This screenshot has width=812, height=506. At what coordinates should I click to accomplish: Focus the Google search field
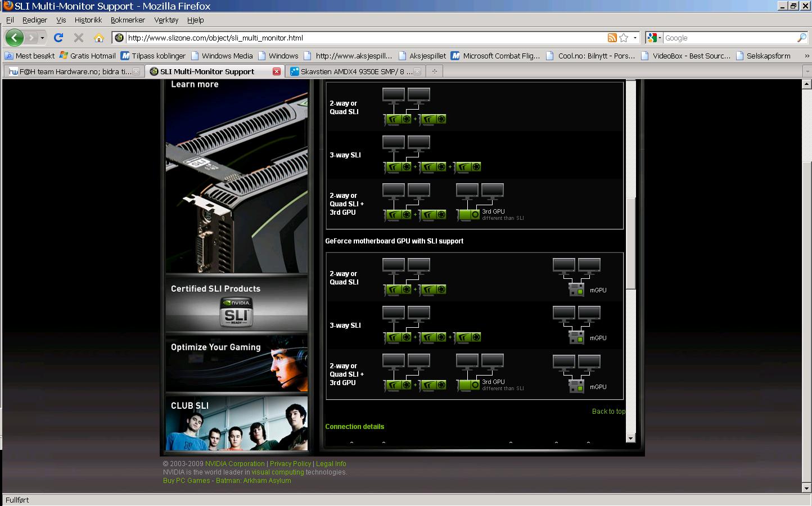click(x=730, y=38)
